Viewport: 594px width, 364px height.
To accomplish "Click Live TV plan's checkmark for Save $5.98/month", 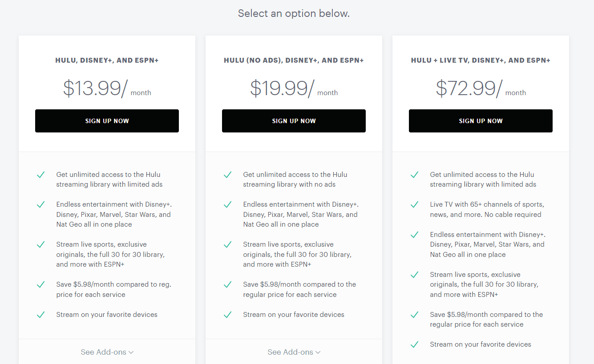I will [x=414, y=315].
